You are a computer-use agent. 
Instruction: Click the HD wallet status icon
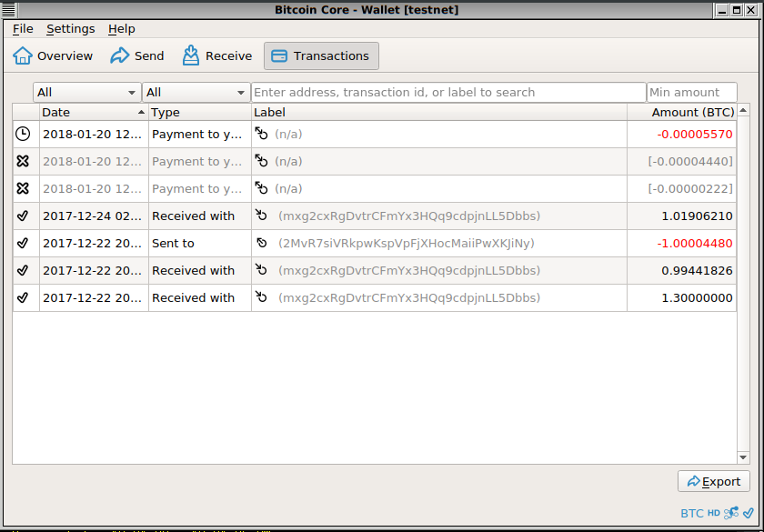pos(713,513)
